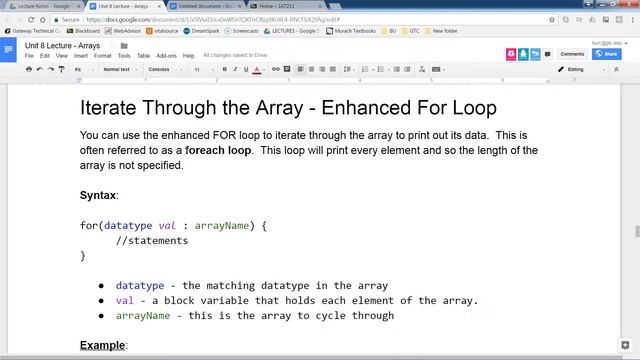
Task: Switch to the Home browser tab
Action: (x=285, y=6)
